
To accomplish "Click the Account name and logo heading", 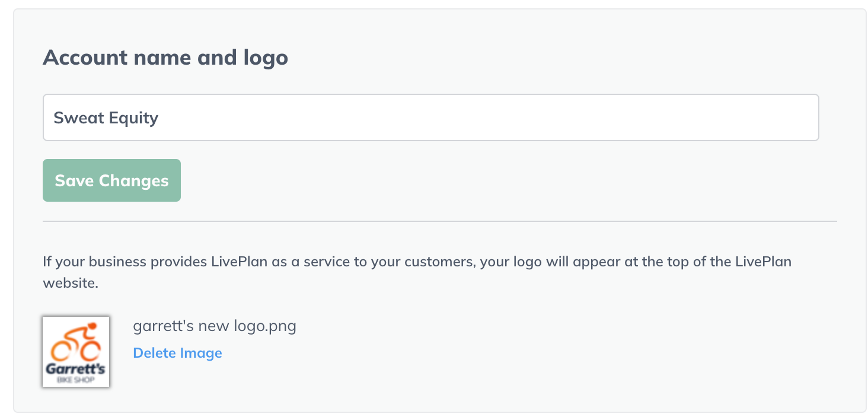I will 165,57.
